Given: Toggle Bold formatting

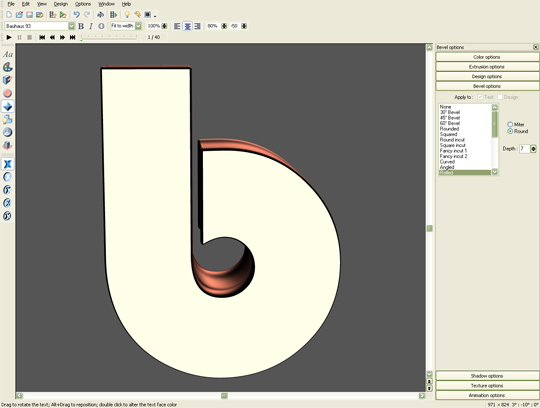Looking at the screenshot, I should click(x=81, y=26).
